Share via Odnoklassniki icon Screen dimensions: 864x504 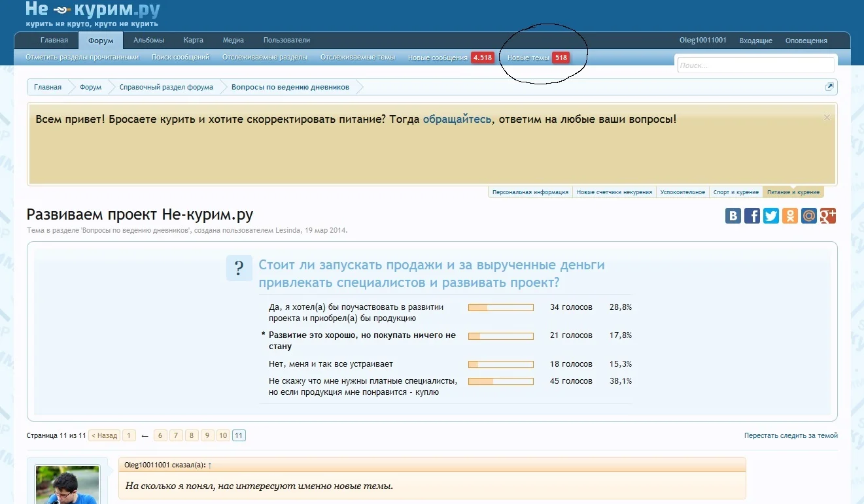tap(790, 216)
